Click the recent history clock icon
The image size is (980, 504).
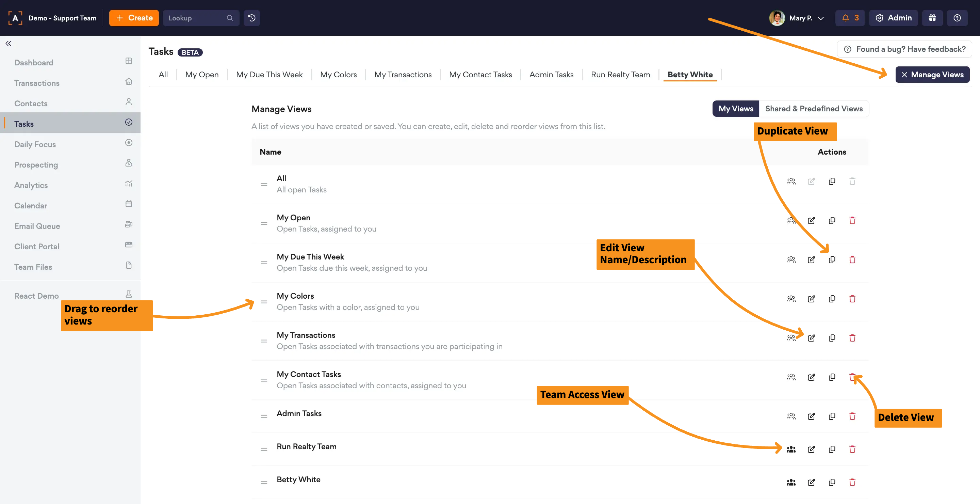coord(251,18)
